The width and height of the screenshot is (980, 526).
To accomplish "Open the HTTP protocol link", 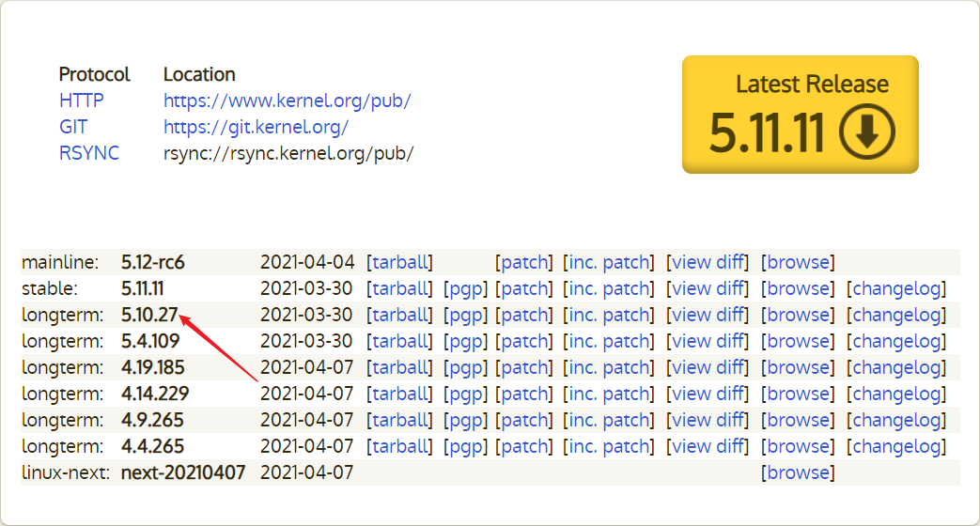I will pos(81,101).
